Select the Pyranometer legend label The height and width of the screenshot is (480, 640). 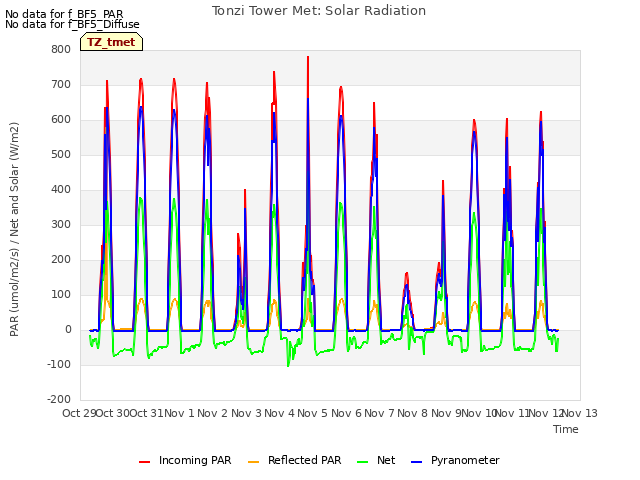coord(465,460)
